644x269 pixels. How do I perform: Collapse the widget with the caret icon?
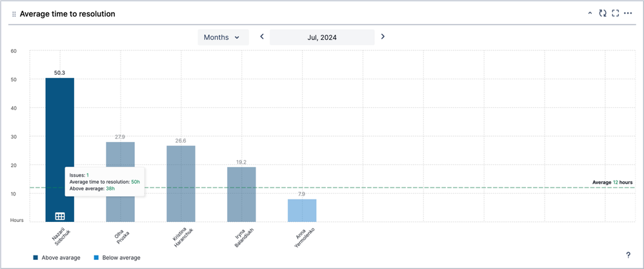click(x=590, y=14)
